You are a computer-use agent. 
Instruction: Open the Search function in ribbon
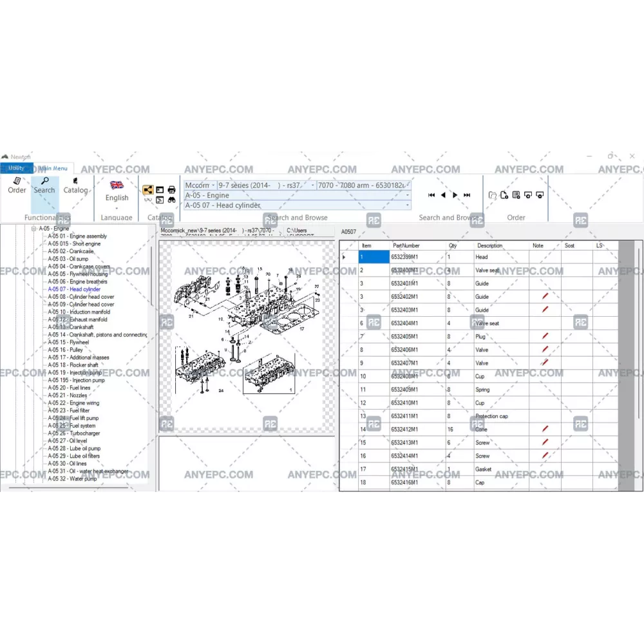[x=44, y=185]
